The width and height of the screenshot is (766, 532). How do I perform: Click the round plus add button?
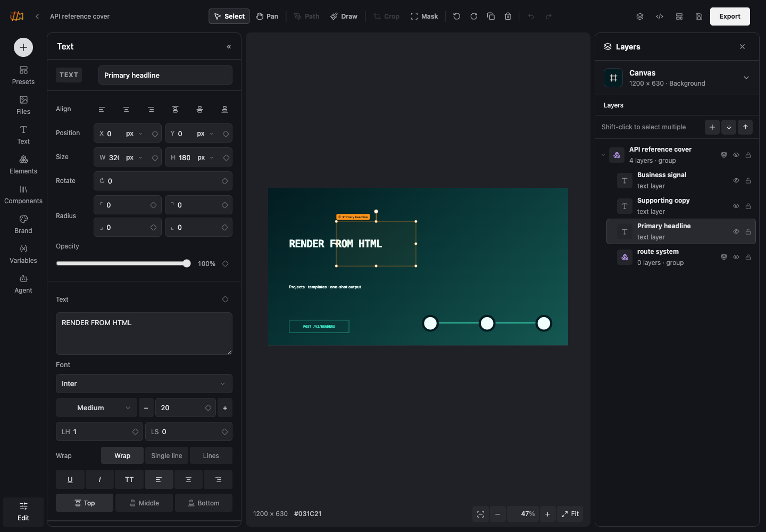[23, 47]
